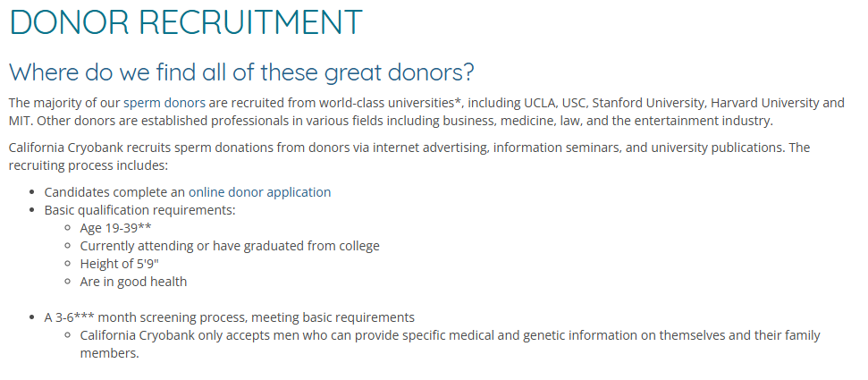
Task: Click the DONOR RECRUITMENT page heading
Action: 186,22
